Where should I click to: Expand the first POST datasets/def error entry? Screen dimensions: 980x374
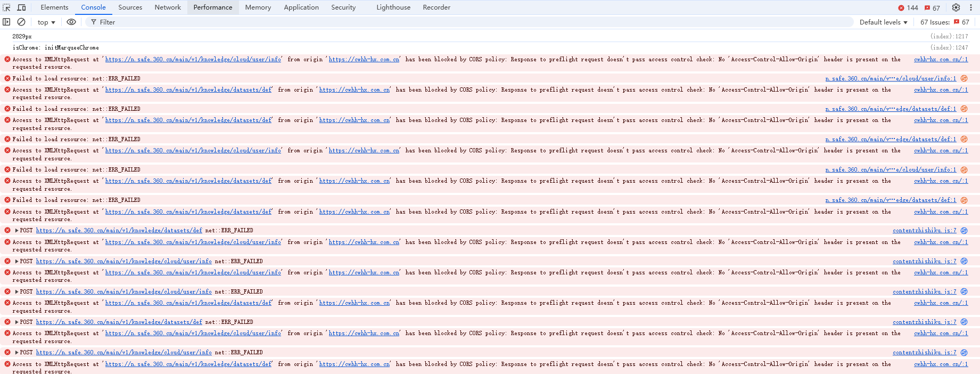tap(17, 231)
